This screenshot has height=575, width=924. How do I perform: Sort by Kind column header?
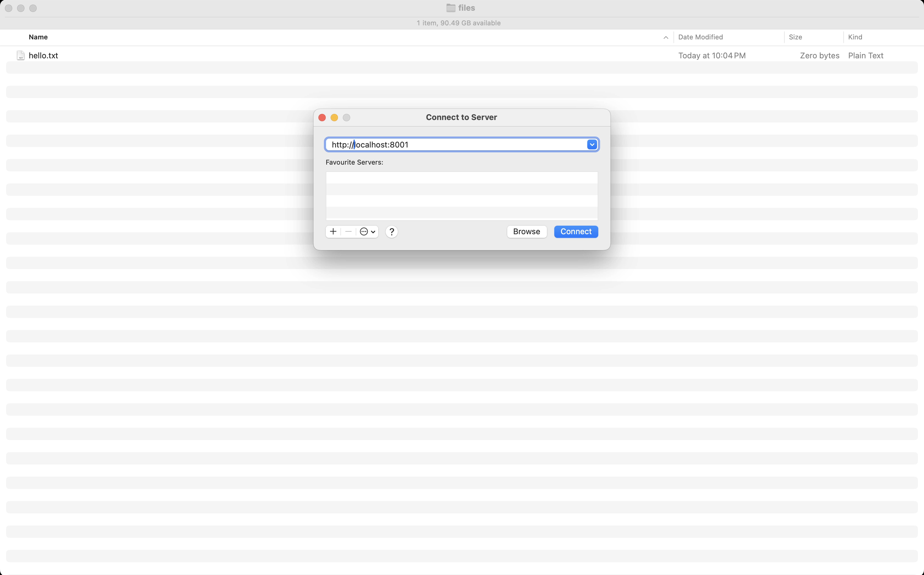[x=855, y=37]
